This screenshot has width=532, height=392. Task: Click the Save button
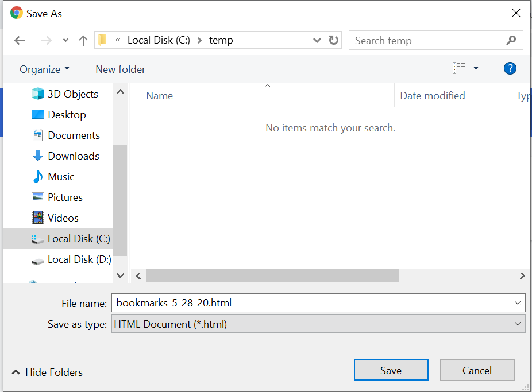[x=391, y=371]
